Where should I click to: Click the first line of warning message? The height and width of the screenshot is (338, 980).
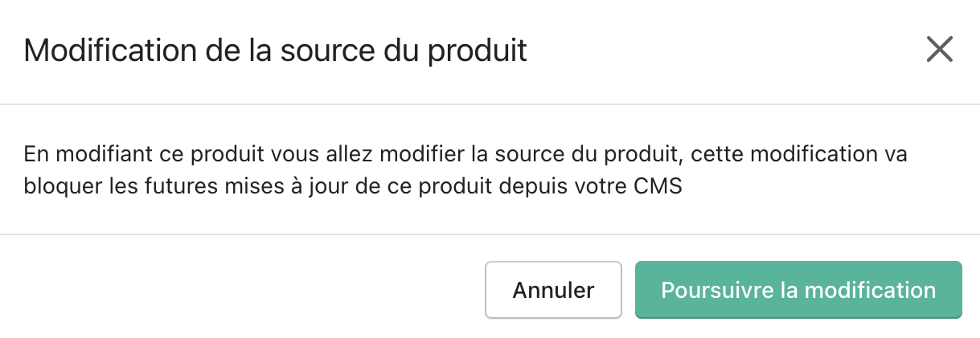465,153
